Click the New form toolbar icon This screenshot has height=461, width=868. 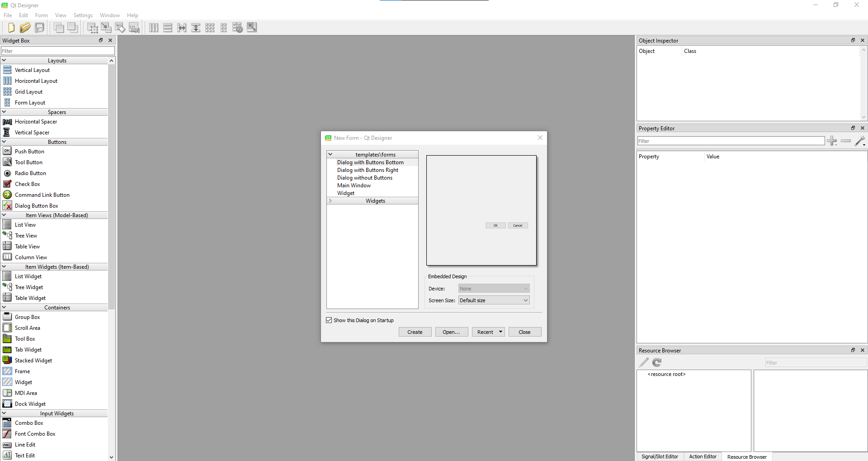(11, 28)
